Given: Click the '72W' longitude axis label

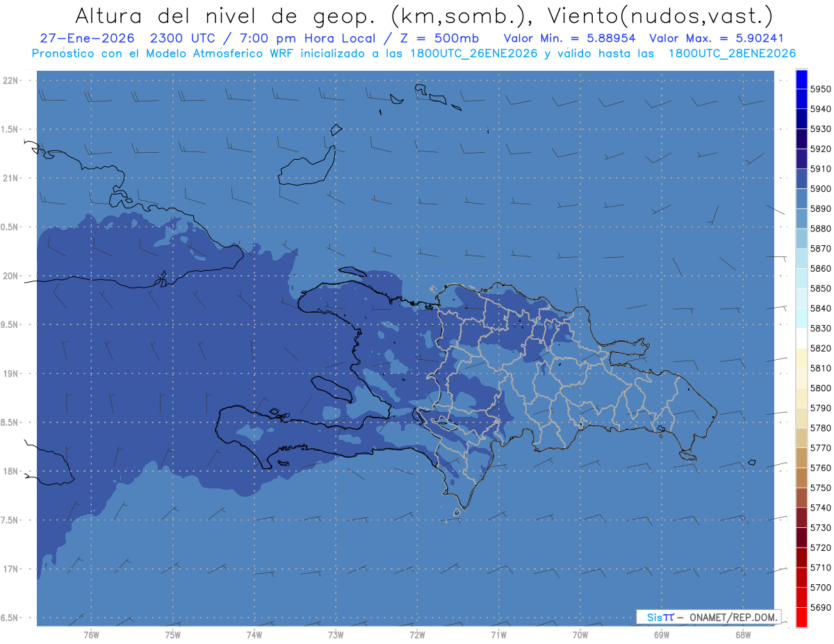Looking at the screenshot, I should point(417,635).
